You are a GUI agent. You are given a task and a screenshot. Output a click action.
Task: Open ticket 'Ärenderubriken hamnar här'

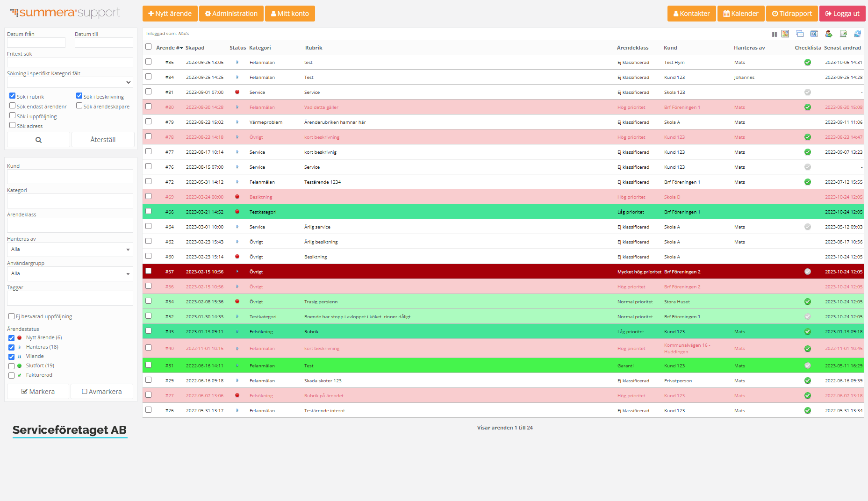[x=335, y=122]
